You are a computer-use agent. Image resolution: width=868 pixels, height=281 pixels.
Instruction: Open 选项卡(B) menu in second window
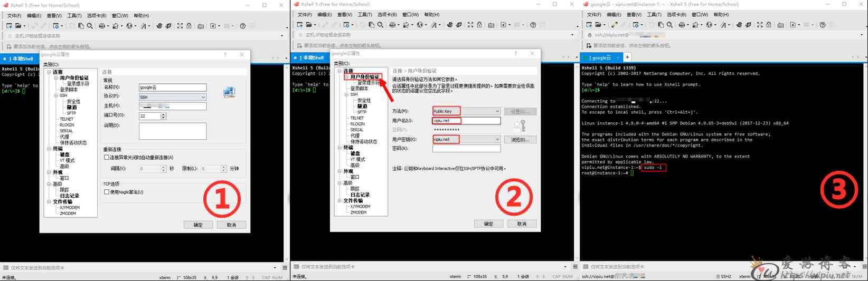pos(387,15)
